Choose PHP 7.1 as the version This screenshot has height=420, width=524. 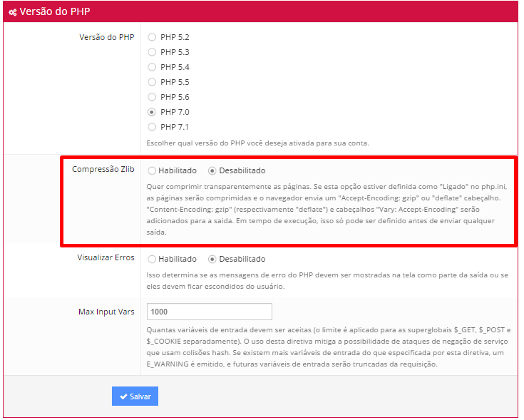(x=152, y=127)
